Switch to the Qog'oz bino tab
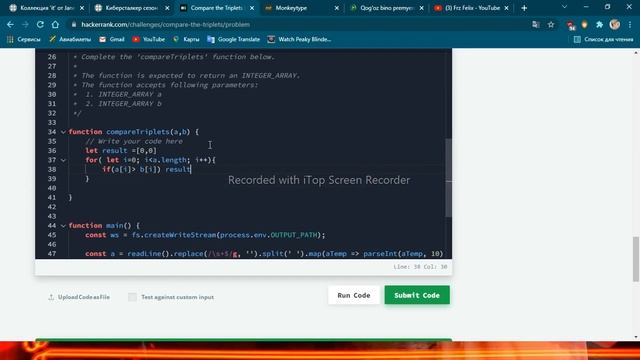 [387, 8]
